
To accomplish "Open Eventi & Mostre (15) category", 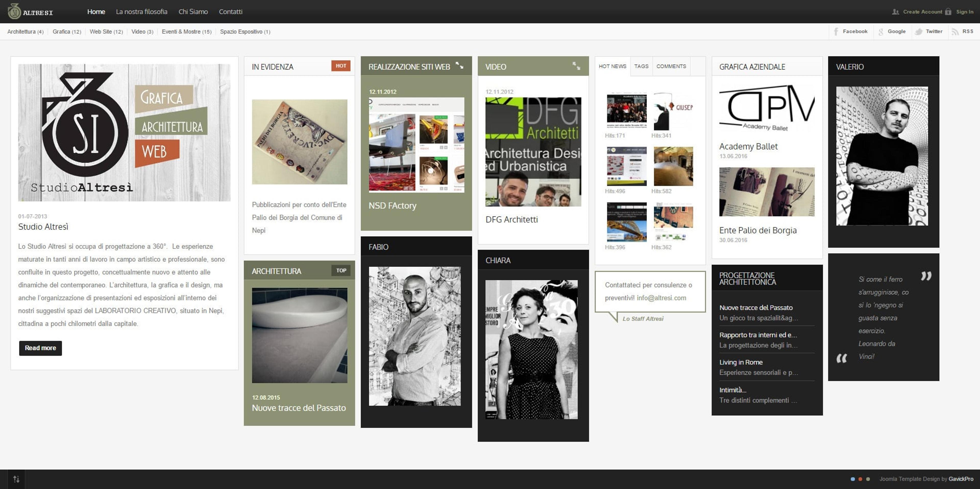I will point(186,32).
